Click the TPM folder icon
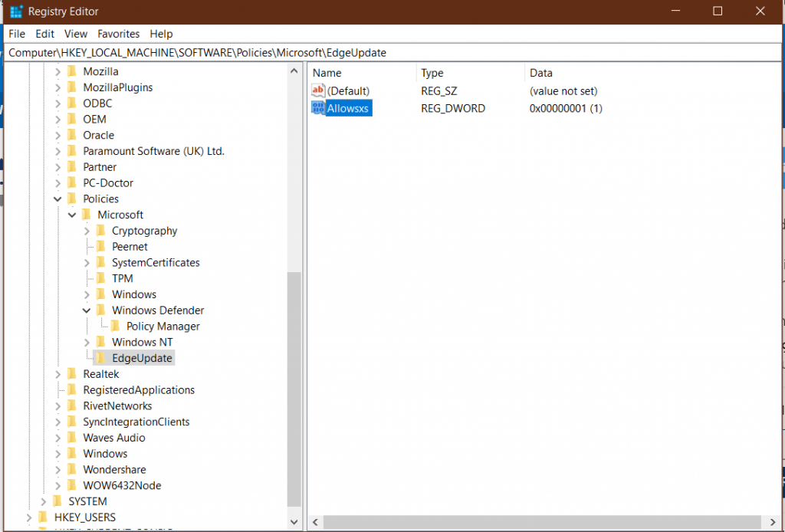 [x=101, y=278]
